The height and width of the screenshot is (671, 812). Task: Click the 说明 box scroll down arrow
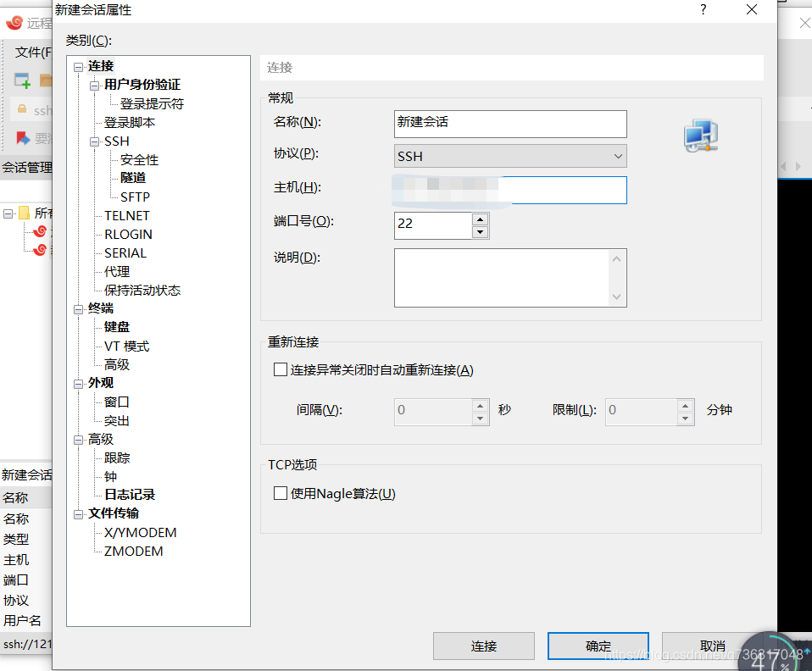click(616, 297)
